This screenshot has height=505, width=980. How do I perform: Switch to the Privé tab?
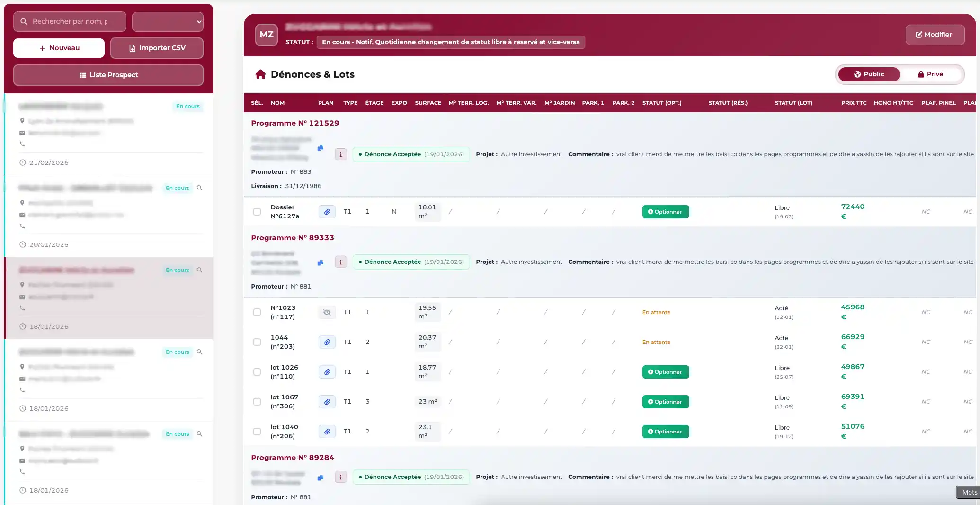coord(930,74)
